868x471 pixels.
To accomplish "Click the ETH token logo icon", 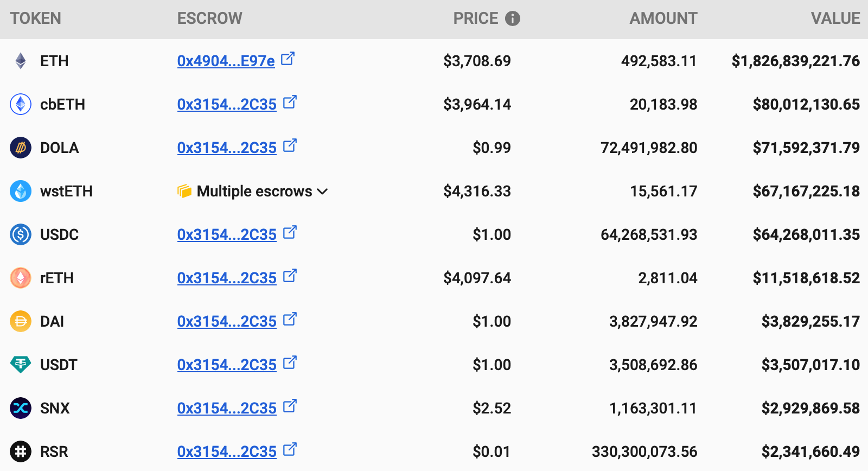I will pyautogui.click(x=21, y=61).
